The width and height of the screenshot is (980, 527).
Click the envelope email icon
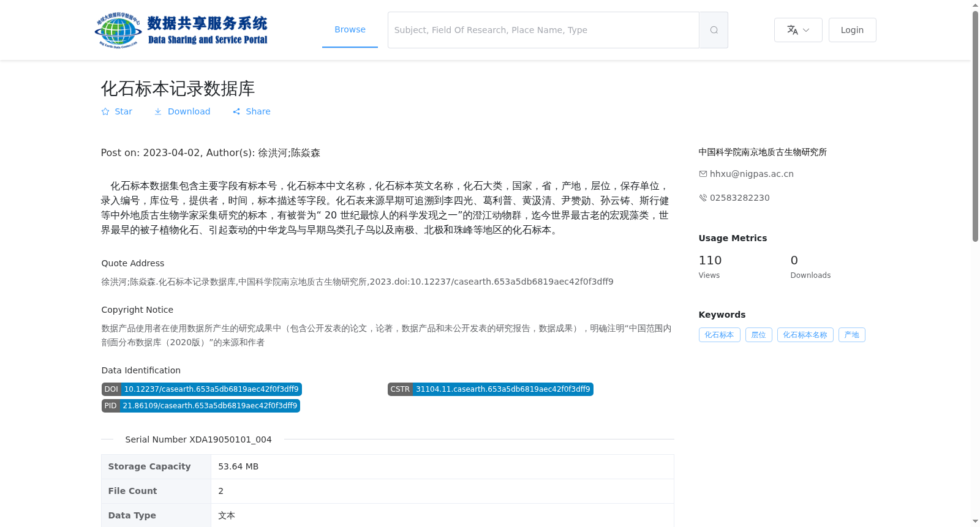click(x=703, y=174)
